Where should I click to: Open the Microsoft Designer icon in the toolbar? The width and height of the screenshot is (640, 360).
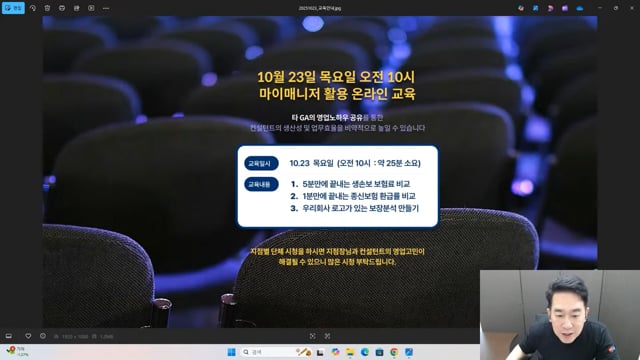(521, 8)
